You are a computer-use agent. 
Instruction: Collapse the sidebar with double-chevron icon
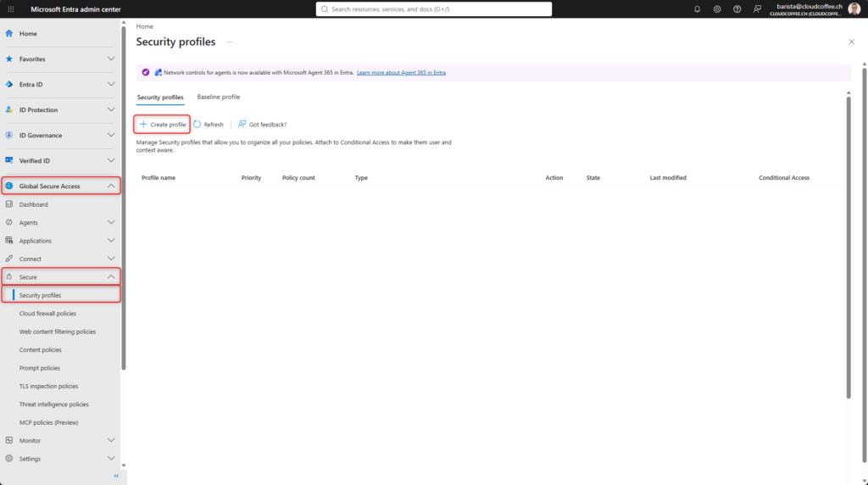tap(116, 477)
